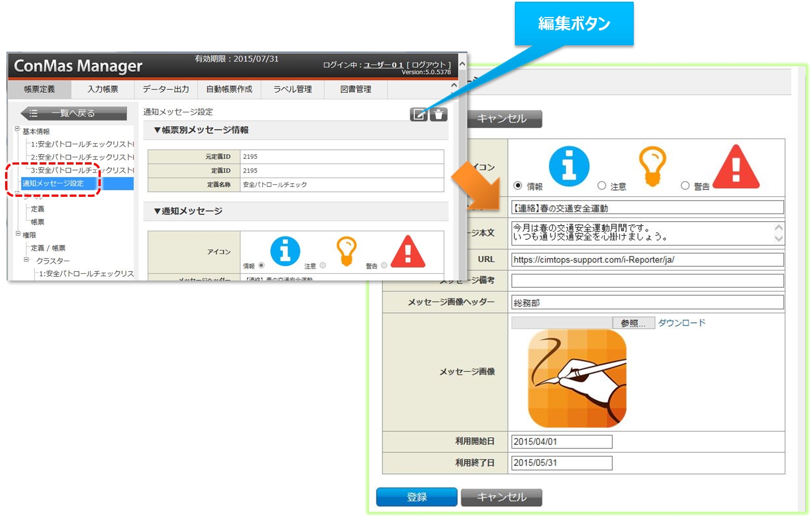Click the large blue info icon in edit form

point(569,166)
